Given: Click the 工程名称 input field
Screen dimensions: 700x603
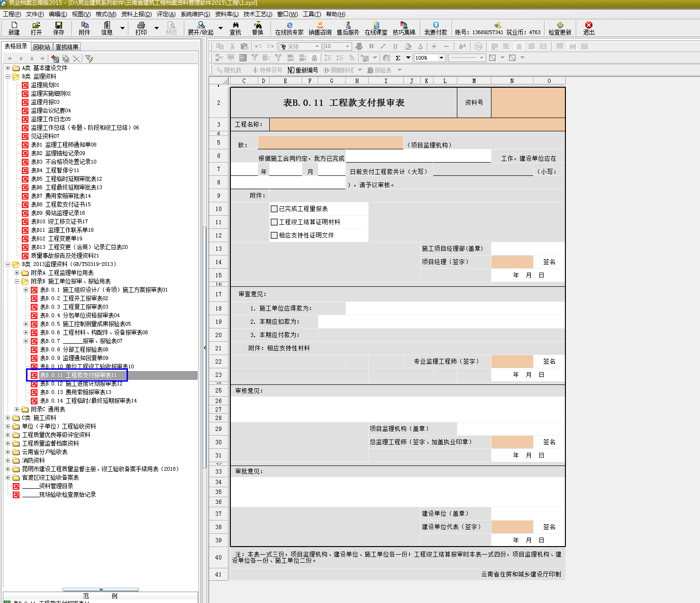Looking at the screenshot, I should click(x=417, y=124).
